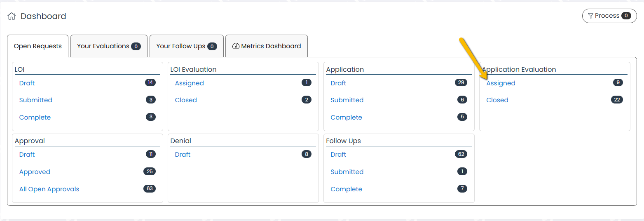Switch to the Your Evaluations tab
Screen dimensions: 644x221
tap(109, 46)
